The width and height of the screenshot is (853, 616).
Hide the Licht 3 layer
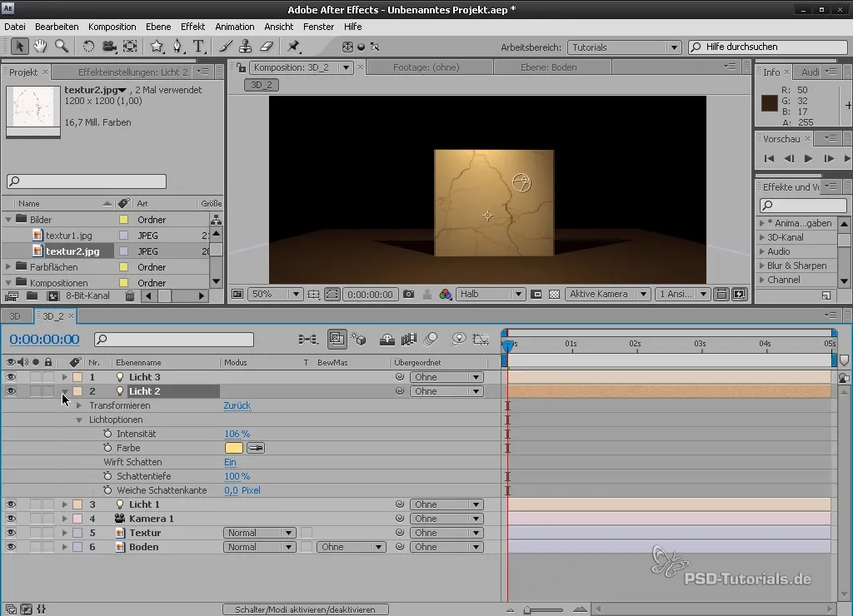coord(12,377)
